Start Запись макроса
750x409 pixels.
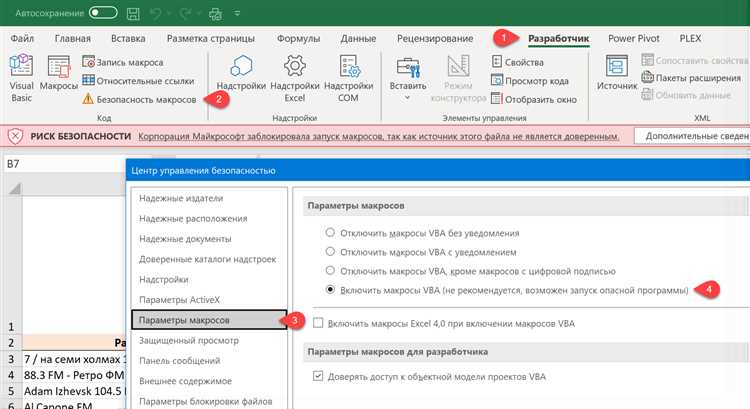(x=123, y=62)
